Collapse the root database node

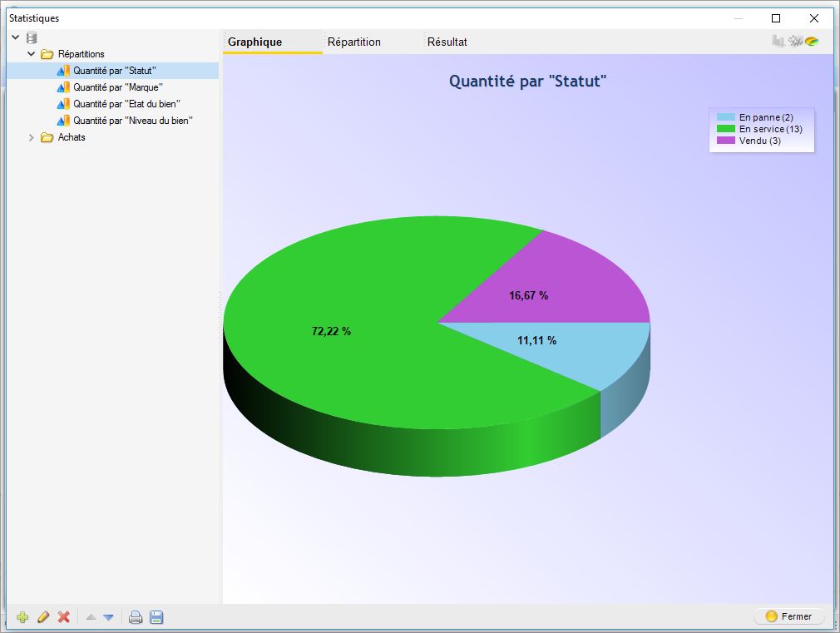[16, 37]
